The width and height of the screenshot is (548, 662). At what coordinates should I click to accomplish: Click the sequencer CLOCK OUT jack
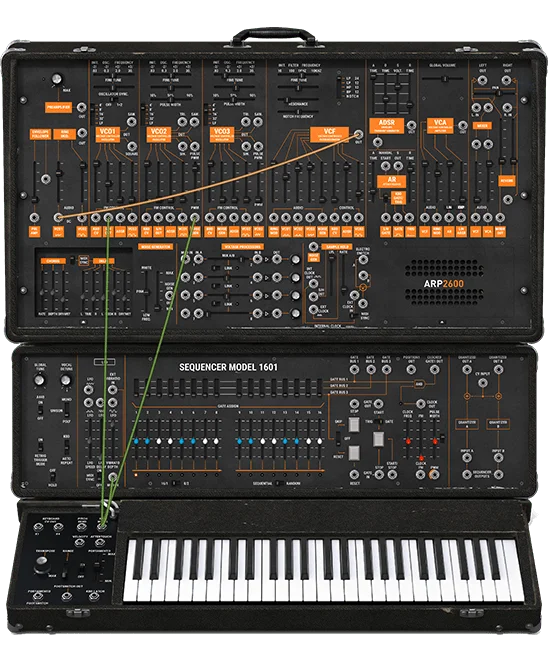pyautogui.click(x=420, y=404)
